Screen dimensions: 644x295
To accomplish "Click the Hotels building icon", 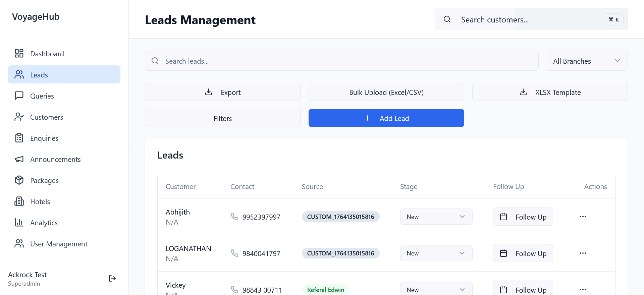I will (x=19, y=201).
